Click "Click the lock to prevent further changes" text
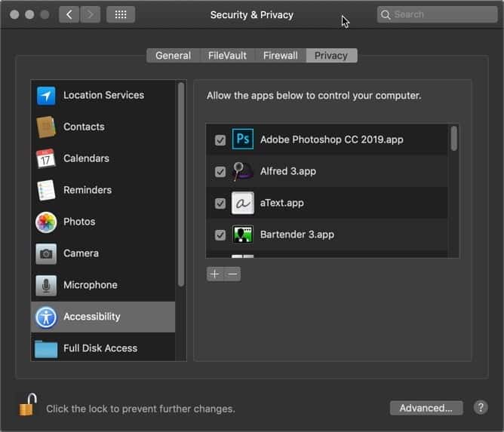The height and width of the screenshot is (432, 504). pyautogui.click(x=140, y=409)
